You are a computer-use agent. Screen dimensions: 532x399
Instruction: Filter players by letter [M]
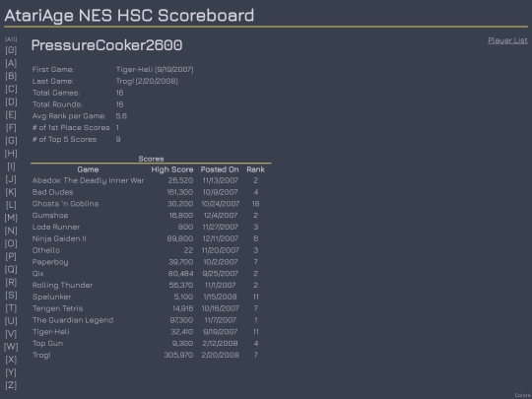click(11, 218)
